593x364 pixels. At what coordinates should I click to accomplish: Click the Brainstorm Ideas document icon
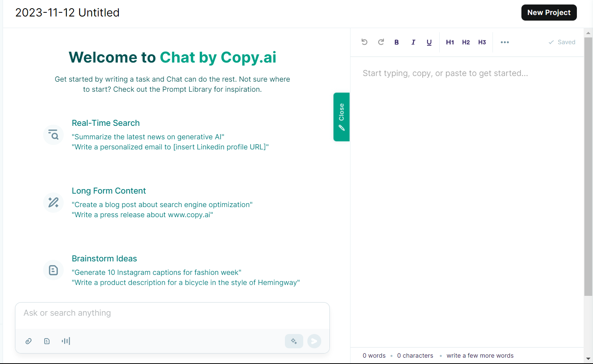54,270
